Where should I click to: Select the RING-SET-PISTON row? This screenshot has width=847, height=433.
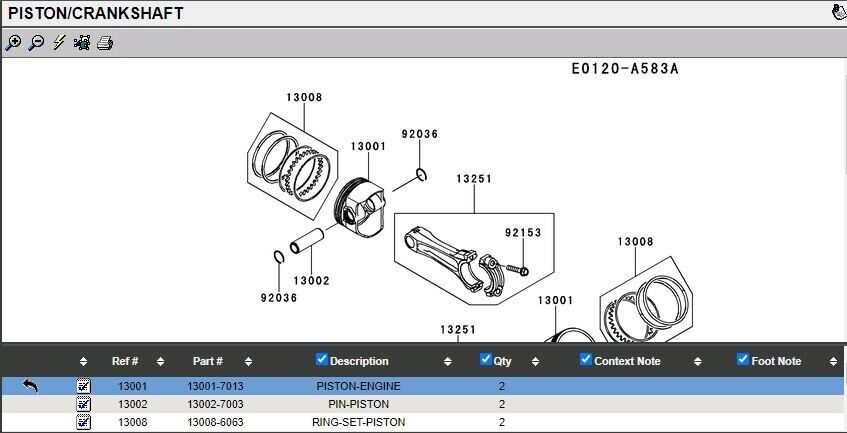358,422
